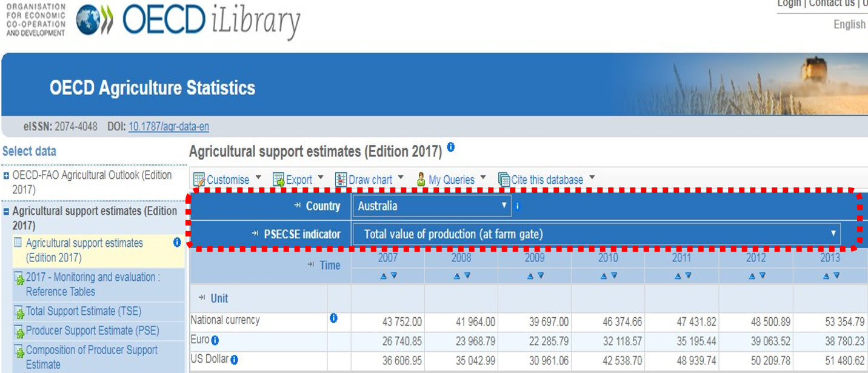The width and height of the screenshot is (868, 373).
Task: Open 2017 Monitoring and evaluation Reference Tables
Action: pos(93,284)
